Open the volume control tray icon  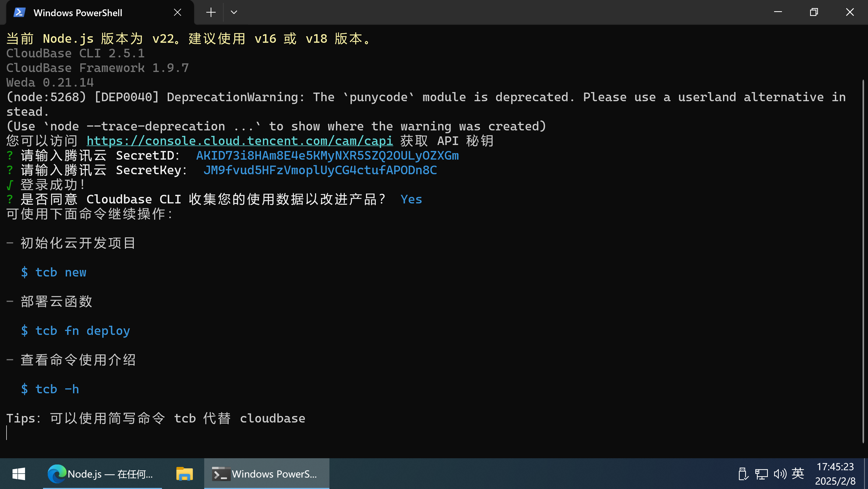780,474
